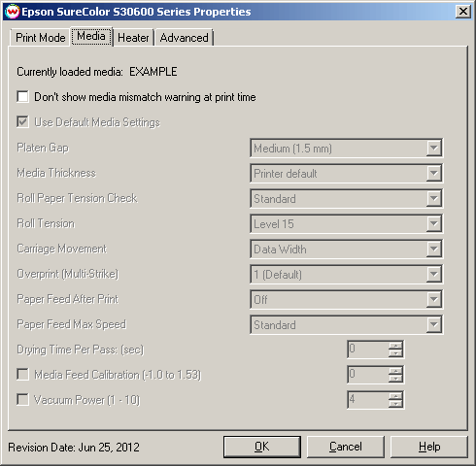Confirm settings with the OK button
476x466 pixels.
(262, 447)
